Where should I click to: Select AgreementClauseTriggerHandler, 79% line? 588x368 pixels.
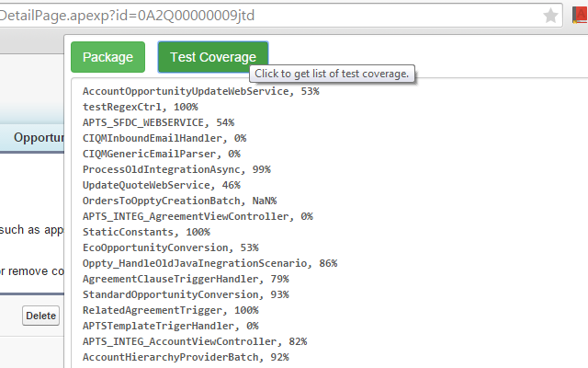tap(186, 279)
